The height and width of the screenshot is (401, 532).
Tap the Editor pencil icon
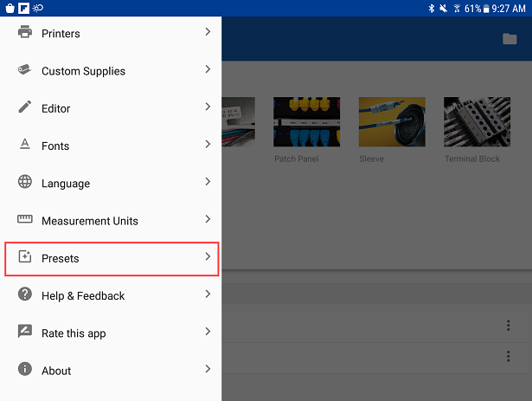pos(24,108)
